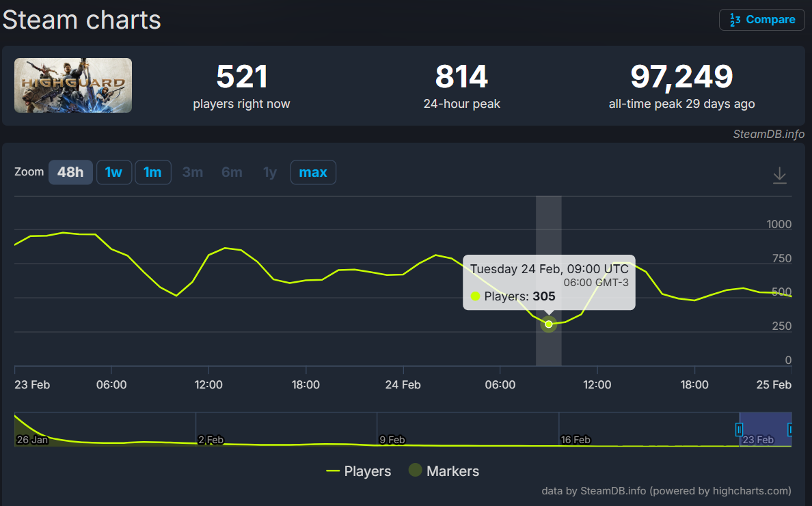The height and width of the screenshot is (506, 812).
Task: Click the 9 Feb navigator label
Action: click(392, 440)
